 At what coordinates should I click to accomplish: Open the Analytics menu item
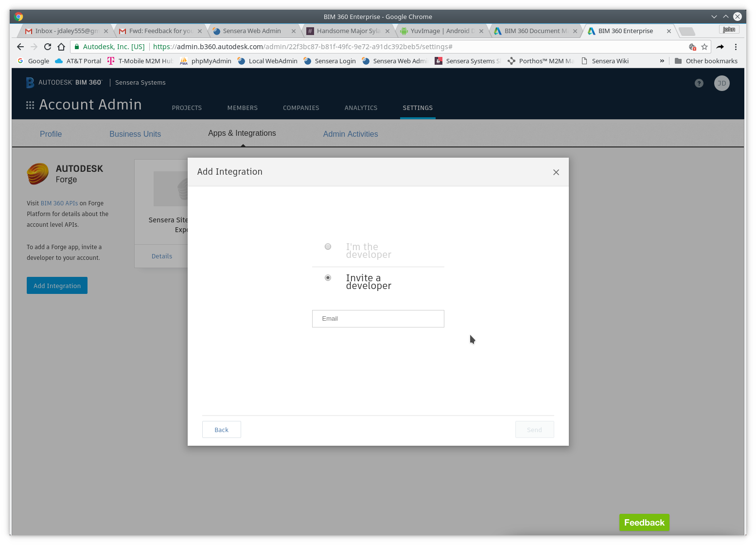361,108
